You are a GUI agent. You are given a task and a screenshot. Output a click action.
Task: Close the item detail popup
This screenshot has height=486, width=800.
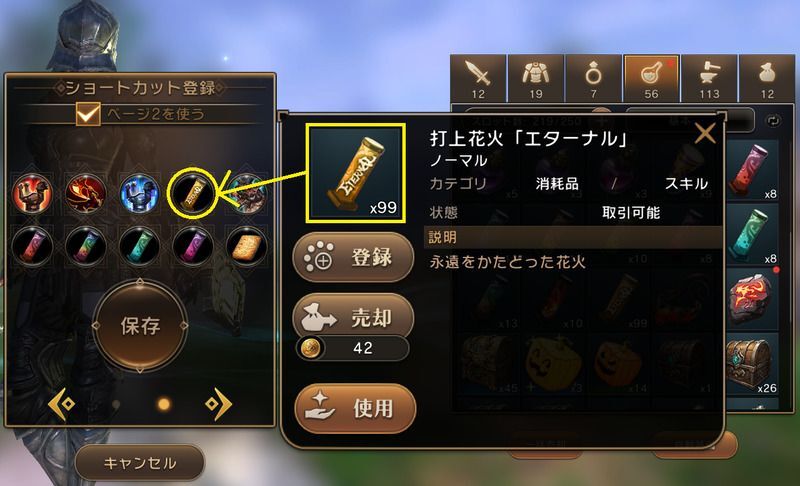coord(705,134)
